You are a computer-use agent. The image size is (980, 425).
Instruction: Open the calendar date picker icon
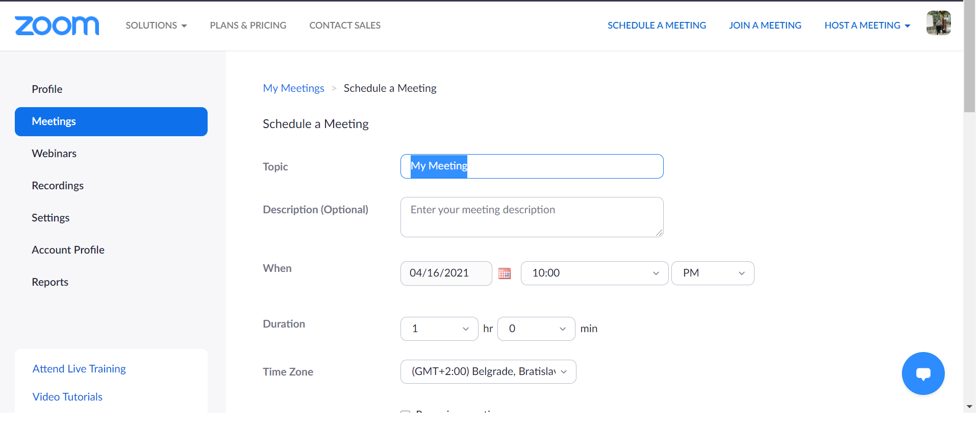[505, 273]
